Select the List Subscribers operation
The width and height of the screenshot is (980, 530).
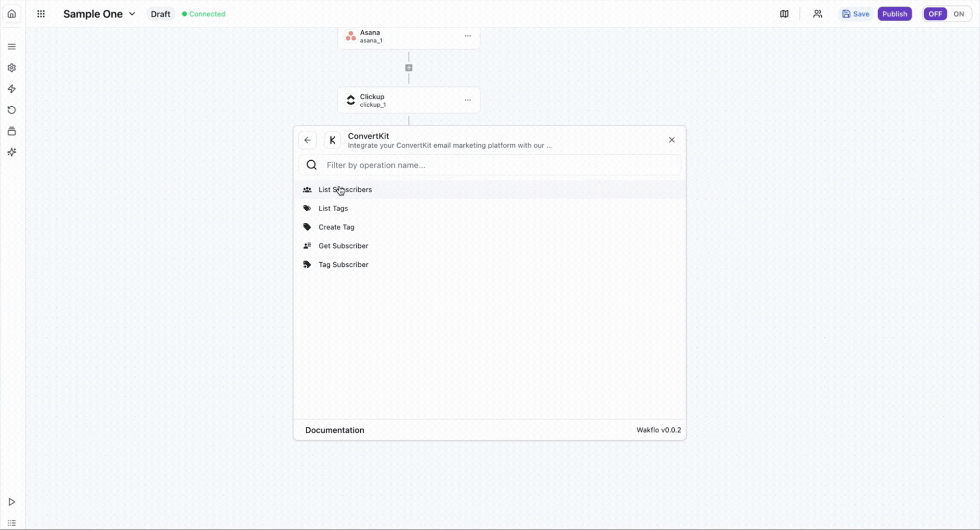point(345,189)
